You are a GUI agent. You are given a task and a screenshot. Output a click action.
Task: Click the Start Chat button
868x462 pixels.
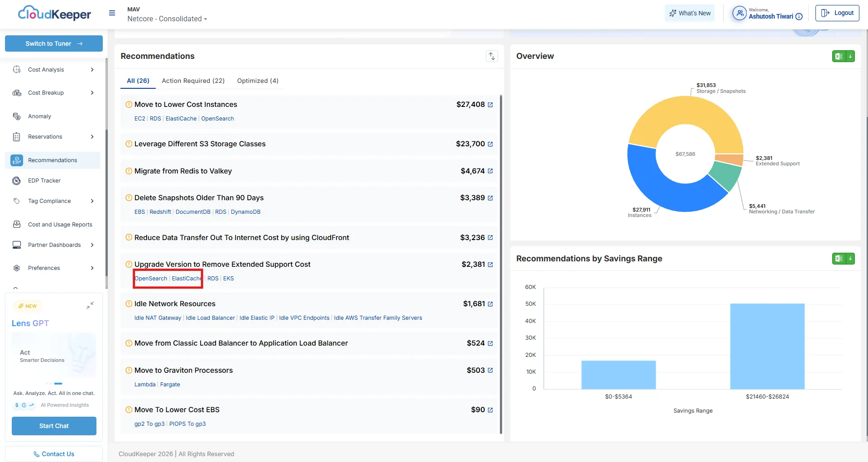point(54,426)
